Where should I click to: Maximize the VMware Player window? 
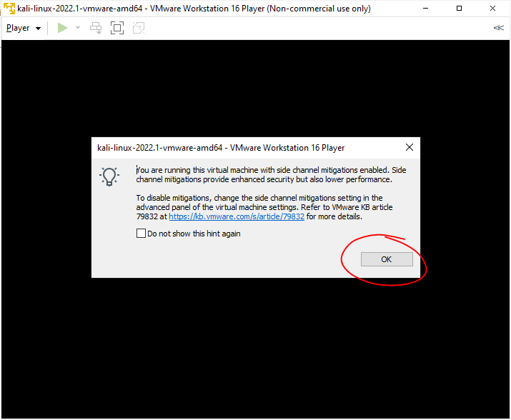459,9
